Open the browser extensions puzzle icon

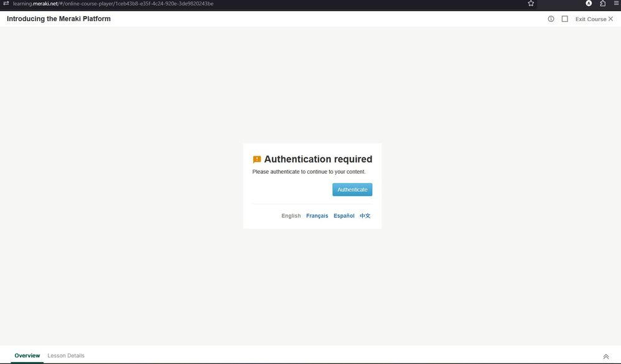click(x=603, y=4)
